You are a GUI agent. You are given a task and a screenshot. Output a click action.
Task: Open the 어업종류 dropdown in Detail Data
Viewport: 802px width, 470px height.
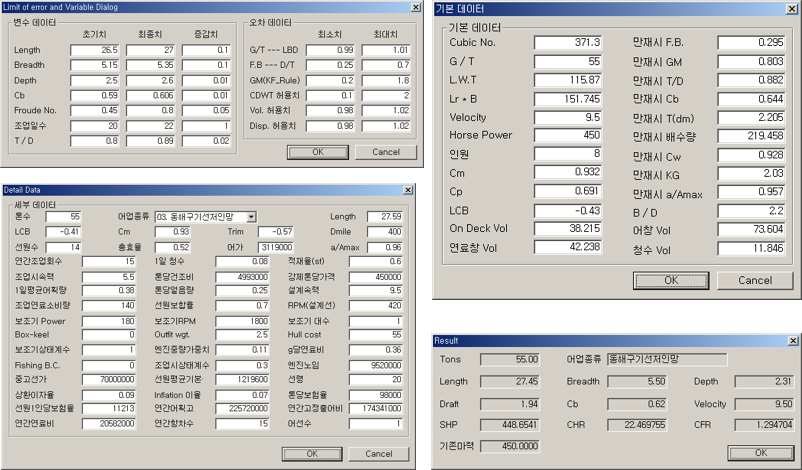[251, 216]
